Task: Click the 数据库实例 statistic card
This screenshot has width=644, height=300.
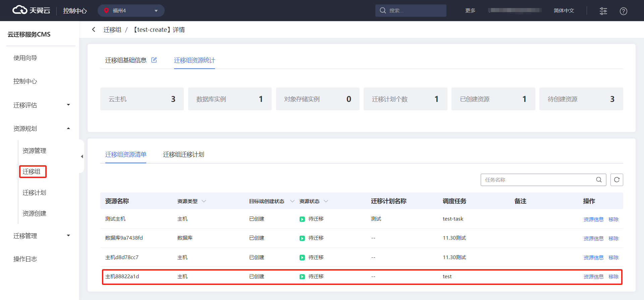Action: 230,99
